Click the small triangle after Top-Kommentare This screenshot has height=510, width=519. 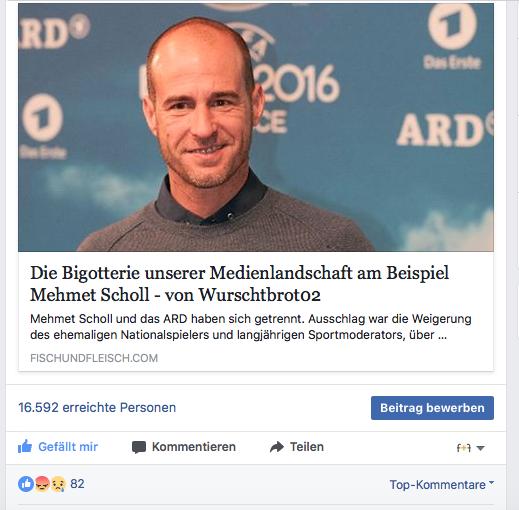[492, 482]
